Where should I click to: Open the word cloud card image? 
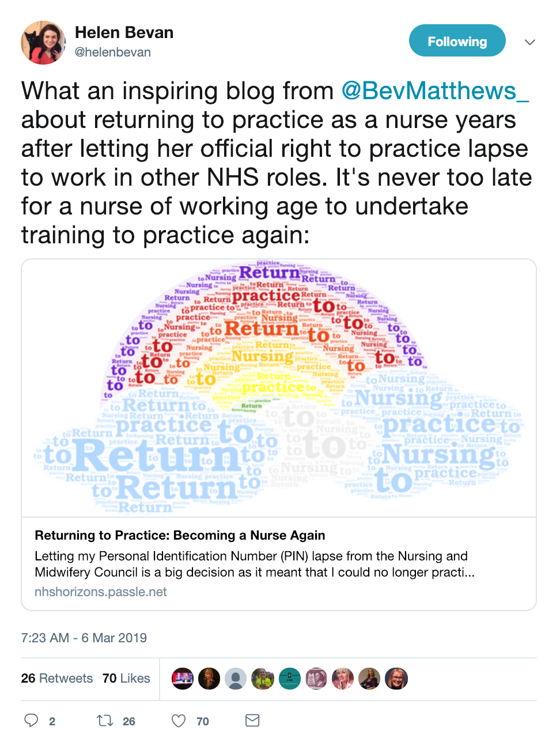pyautogui.click(x=279, y=388)
